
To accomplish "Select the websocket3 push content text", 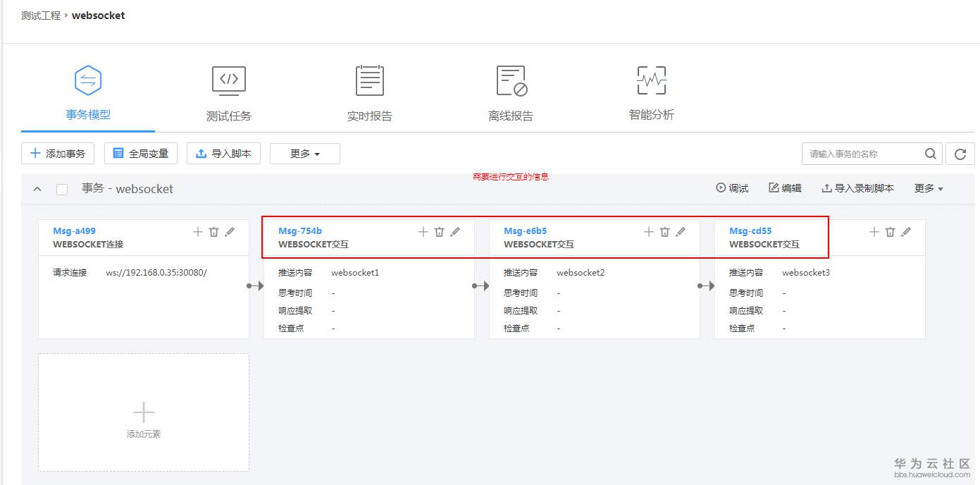I will click(x=806, y=272).
